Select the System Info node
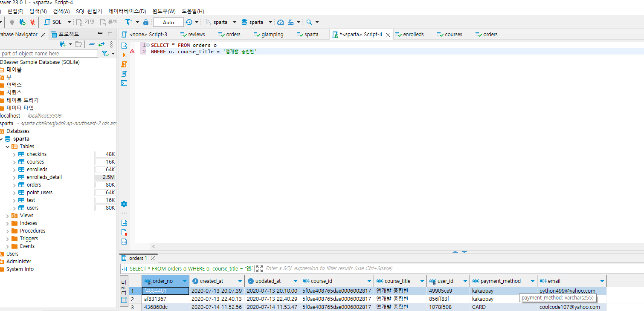The image size is (644, 311). 20,269
